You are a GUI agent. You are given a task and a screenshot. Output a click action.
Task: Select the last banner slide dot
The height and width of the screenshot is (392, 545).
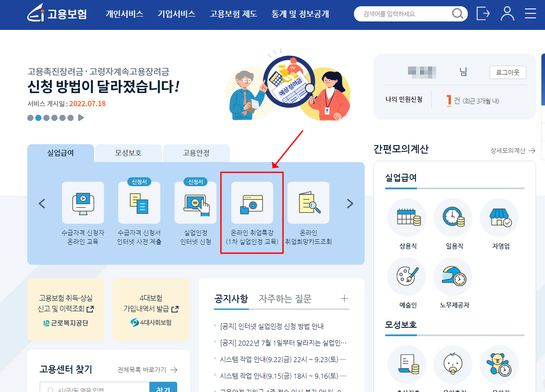[x=71, y=118]
